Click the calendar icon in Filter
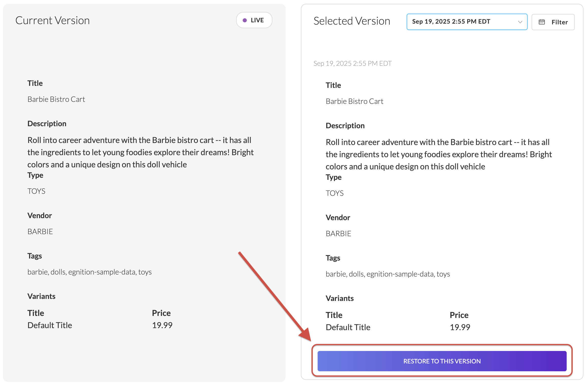Image resolution: width=588 pixels, height=385 pixels. click(542, 22)
